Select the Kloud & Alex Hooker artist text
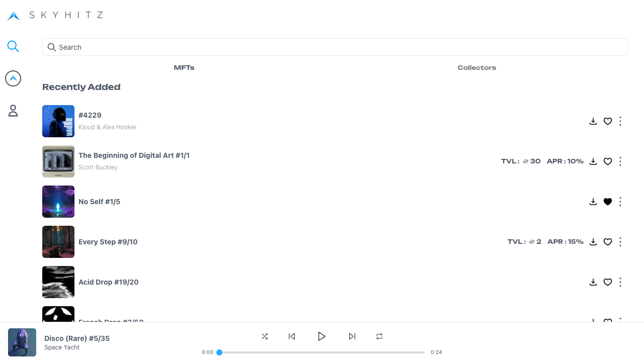Viewport: 644px width, 362px height. (108, 127)
